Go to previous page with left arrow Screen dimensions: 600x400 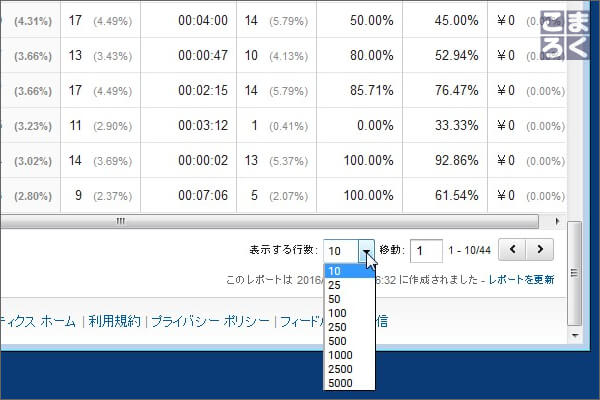(x=512, y=250)
